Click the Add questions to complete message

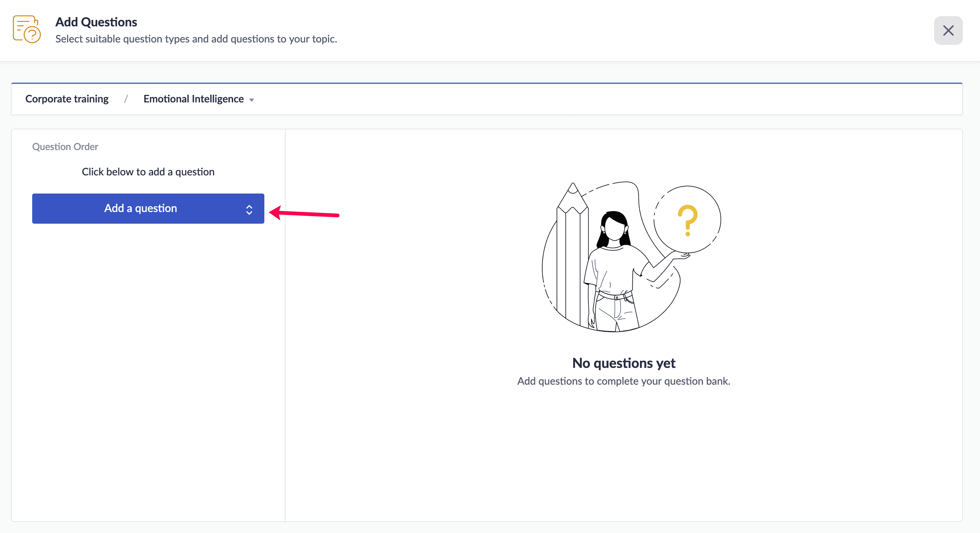pyautogui.click(x=624, y=381)
